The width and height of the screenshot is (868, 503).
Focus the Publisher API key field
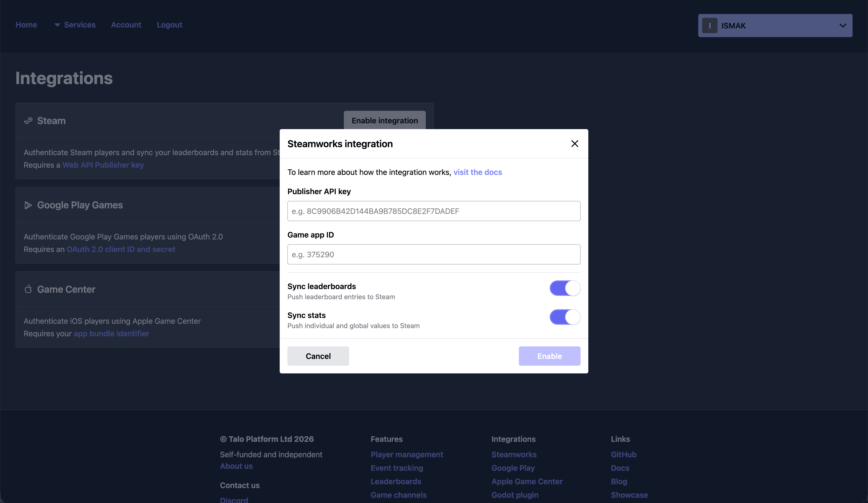[x=434, y=211]
